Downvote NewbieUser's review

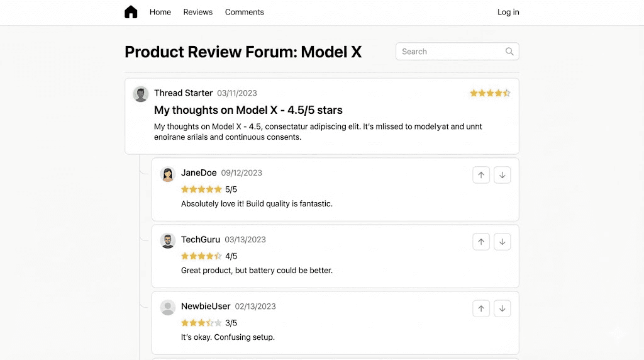(x=502, y=308)
